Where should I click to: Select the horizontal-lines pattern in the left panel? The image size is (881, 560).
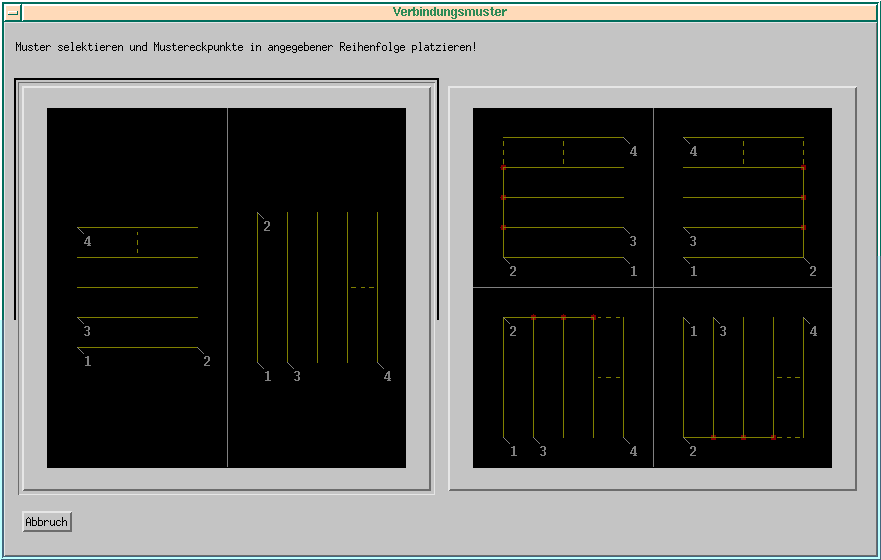(x=137, y=288)
